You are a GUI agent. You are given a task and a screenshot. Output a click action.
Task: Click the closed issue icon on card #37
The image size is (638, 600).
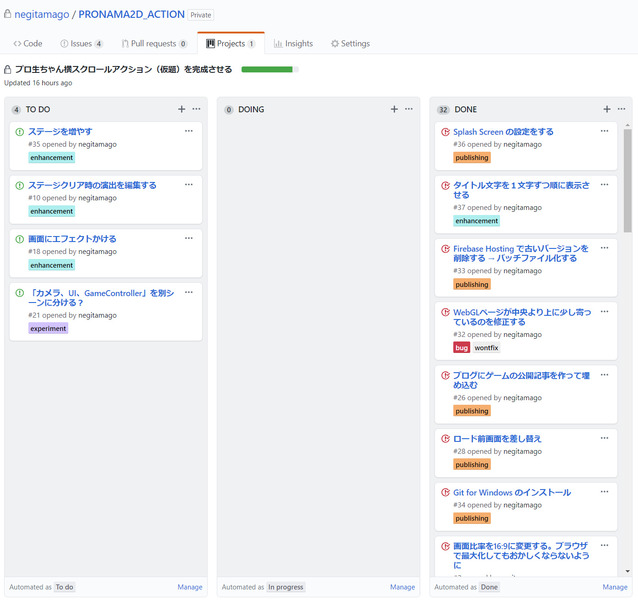click(x=446, y=185)
